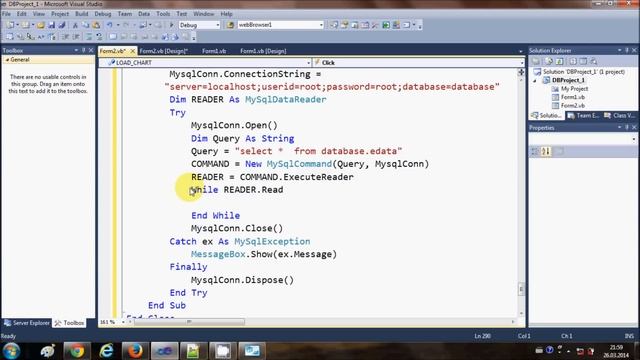Open the Debug menu
Screen dimensions: 640x360
[x=103, y=14]
